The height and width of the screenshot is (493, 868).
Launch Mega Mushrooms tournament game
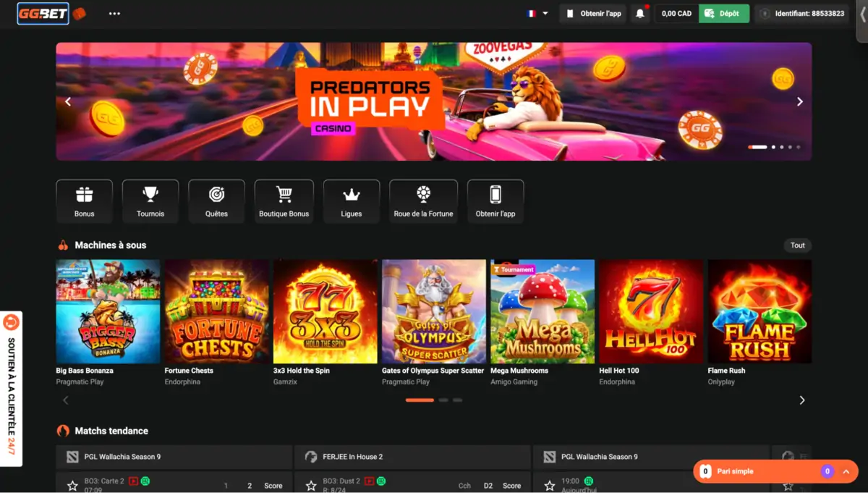(542, 311)
